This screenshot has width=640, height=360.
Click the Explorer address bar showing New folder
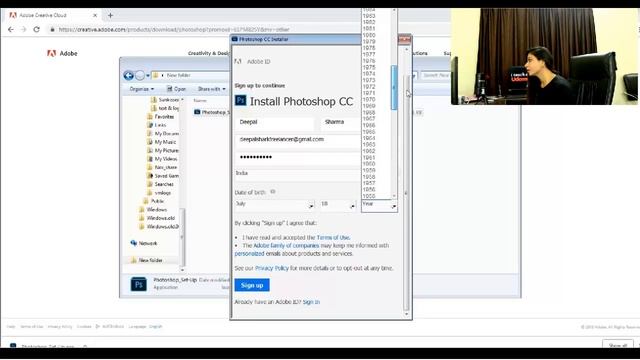(192, 76)
